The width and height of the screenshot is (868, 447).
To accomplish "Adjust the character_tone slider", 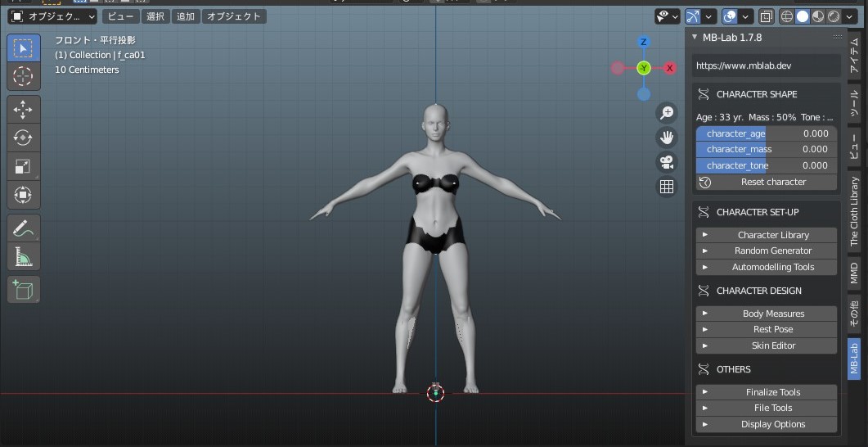I will (x=766, y=165).
